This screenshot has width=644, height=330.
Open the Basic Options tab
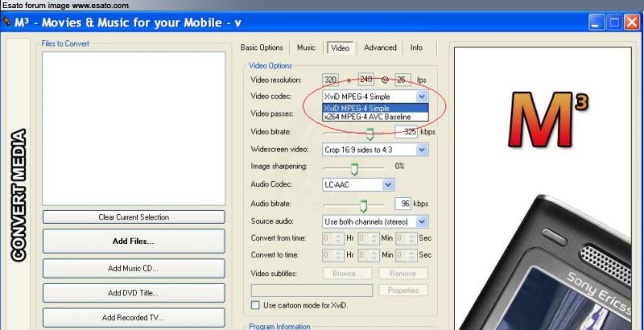(262, 47)
